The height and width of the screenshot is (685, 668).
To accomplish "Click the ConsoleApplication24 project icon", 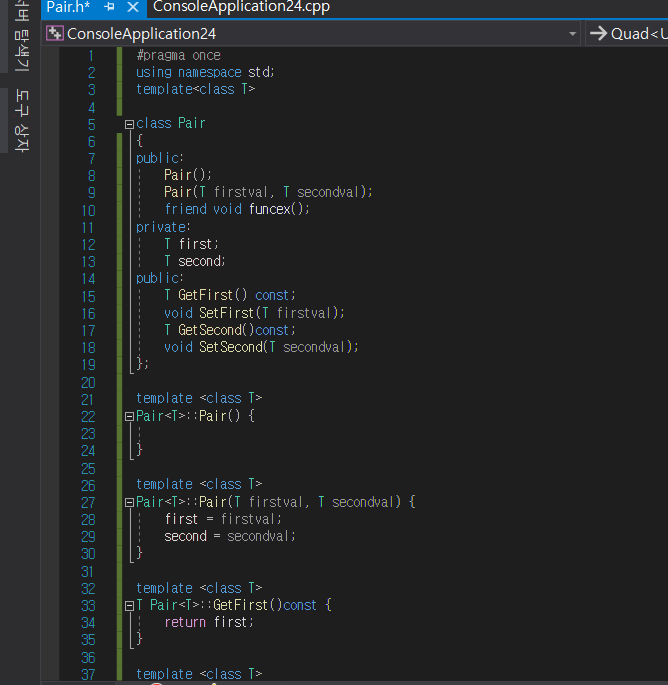I will coord(55,34).
